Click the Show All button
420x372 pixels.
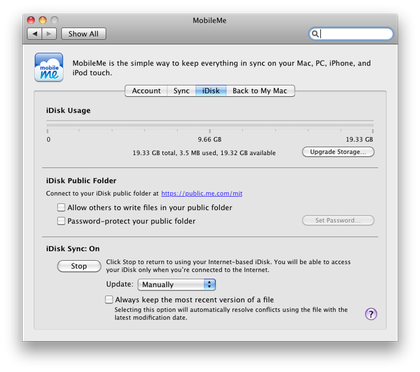point(84,34)
